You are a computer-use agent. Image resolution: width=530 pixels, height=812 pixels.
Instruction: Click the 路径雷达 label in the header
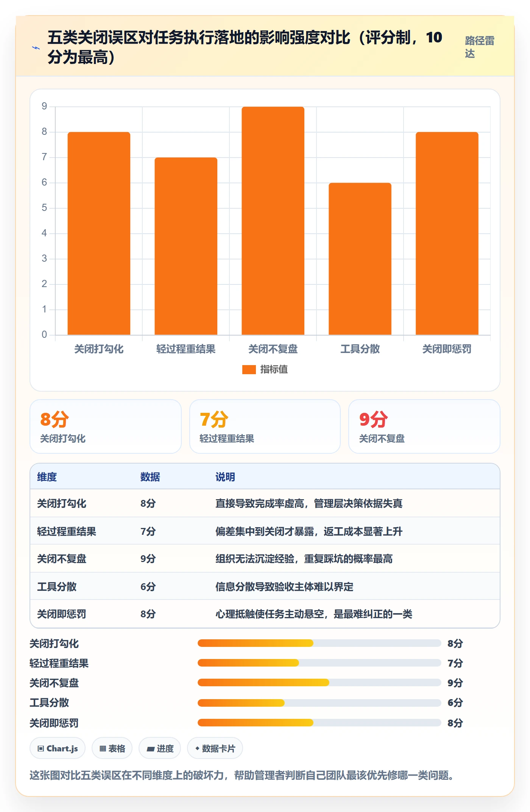480,47
